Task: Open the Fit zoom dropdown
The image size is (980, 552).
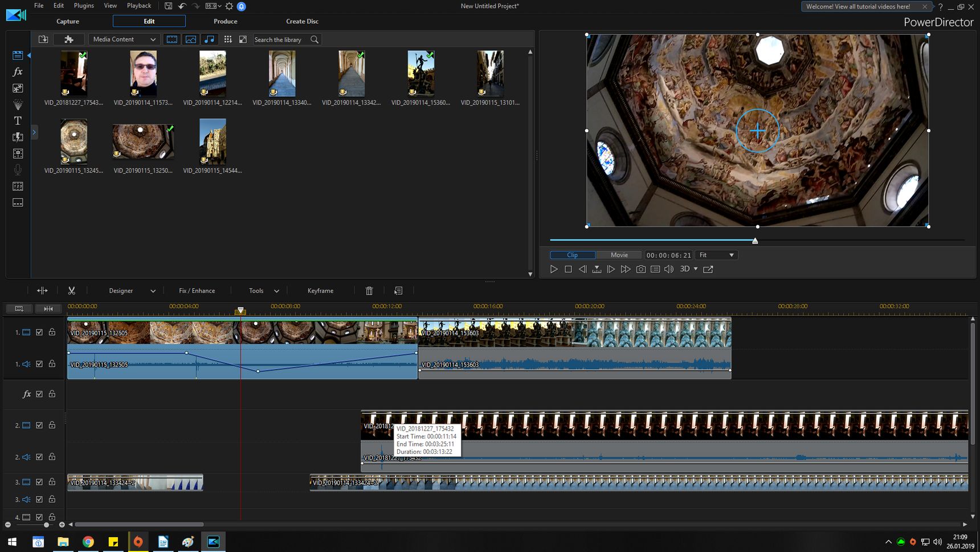Action: (716, 255)
